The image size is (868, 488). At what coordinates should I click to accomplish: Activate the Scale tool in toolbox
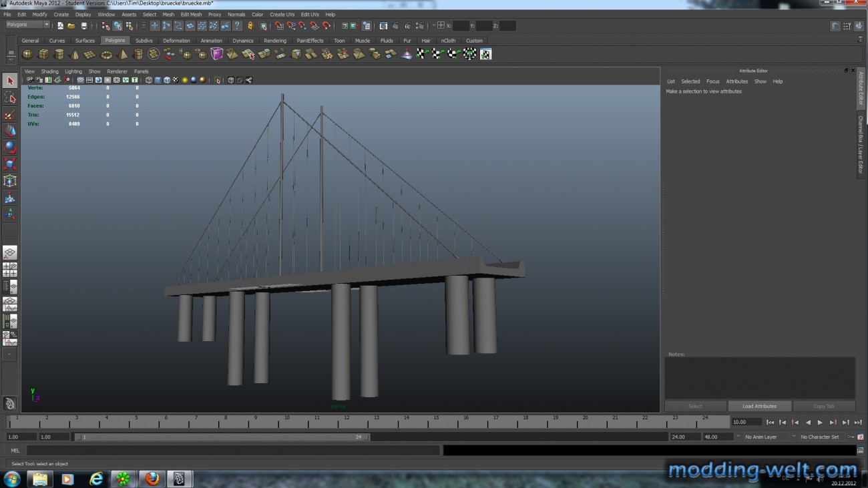tap(10, 164)
